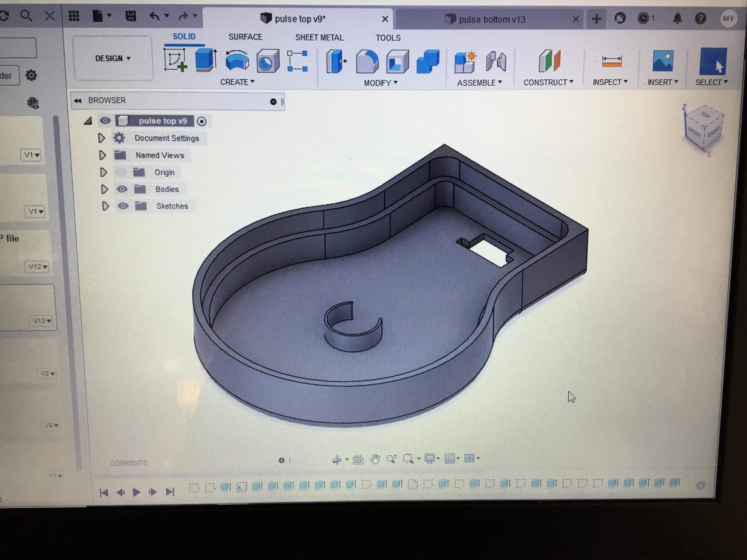Open the data panel grid icon
Screen dimensions: 747x560
click(x=74, y=16)
